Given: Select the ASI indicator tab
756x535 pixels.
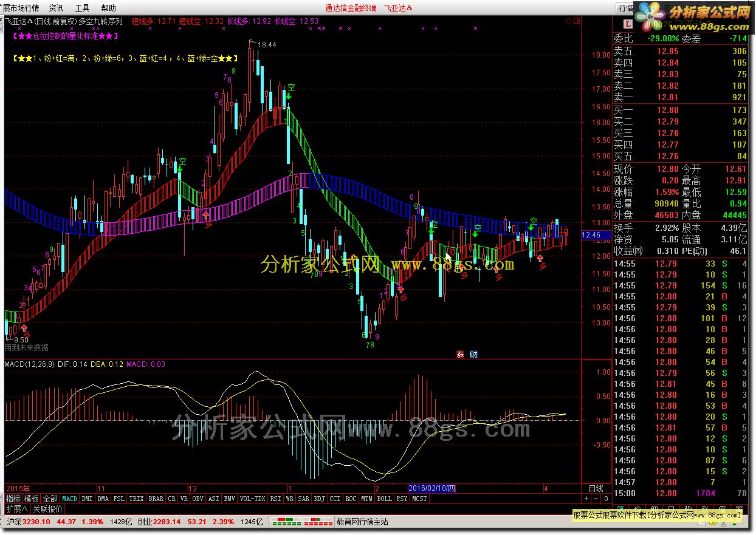Looking at the screenshot, I should pyautogui.click(x=213, y=499).
